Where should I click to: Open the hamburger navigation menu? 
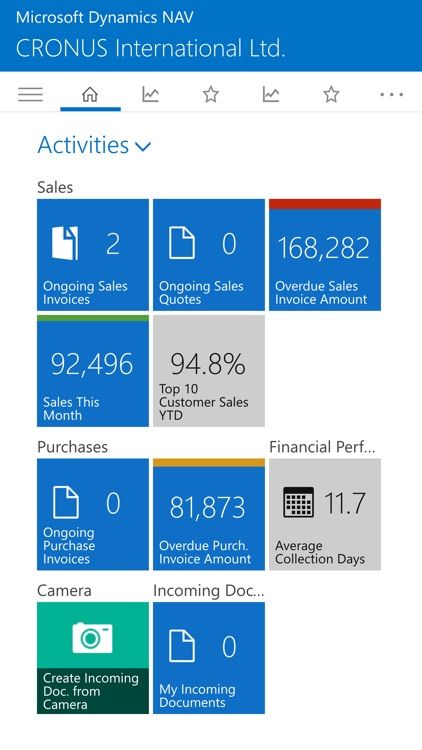click(x=31, y=94)
